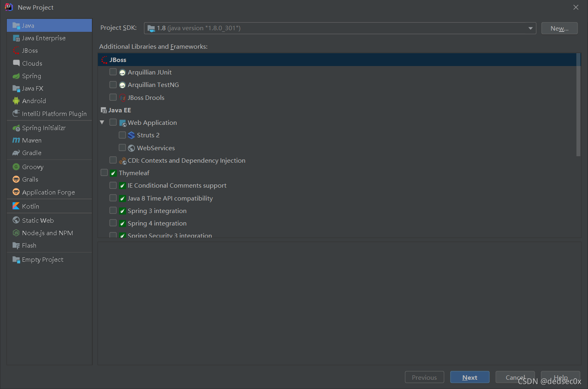Close the New Project dialog
The height and width of the screenshot is (389, 588).
point(576,7)
